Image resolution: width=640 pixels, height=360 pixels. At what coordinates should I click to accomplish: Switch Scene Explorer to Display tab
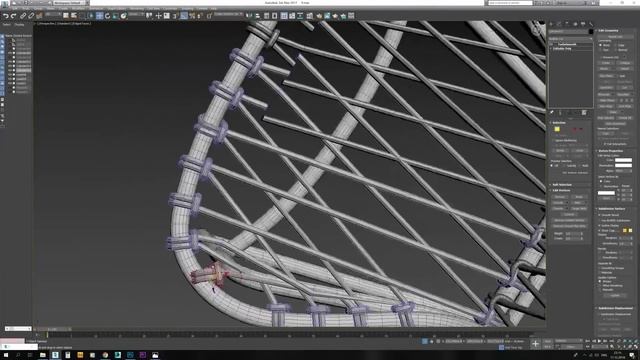(19, 24)
